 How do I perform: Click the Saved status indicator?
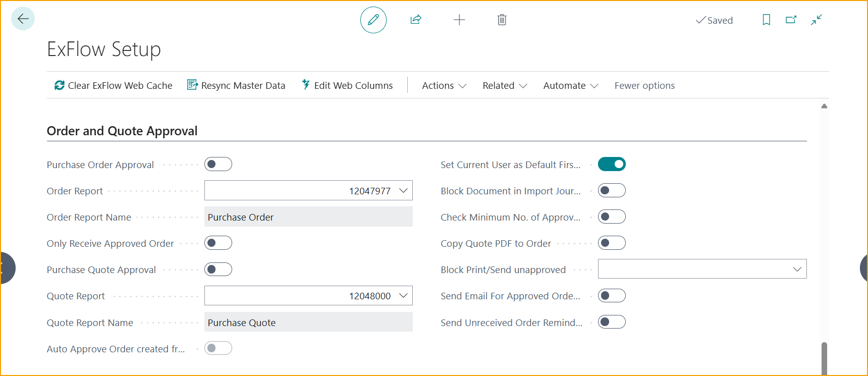coord(714,20)
